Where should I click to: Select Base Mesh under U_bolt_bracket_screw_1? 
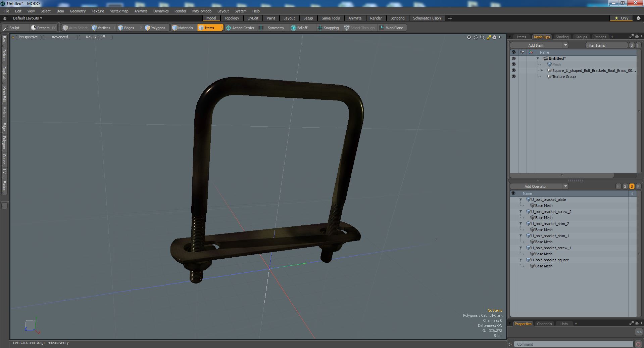(x=544, y=254)
